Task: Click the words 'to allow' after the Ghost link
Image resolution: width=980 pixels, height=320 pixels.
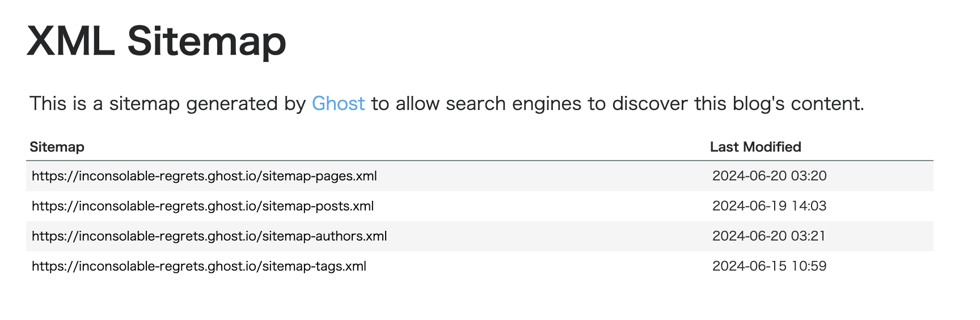Action: [405, 104]
